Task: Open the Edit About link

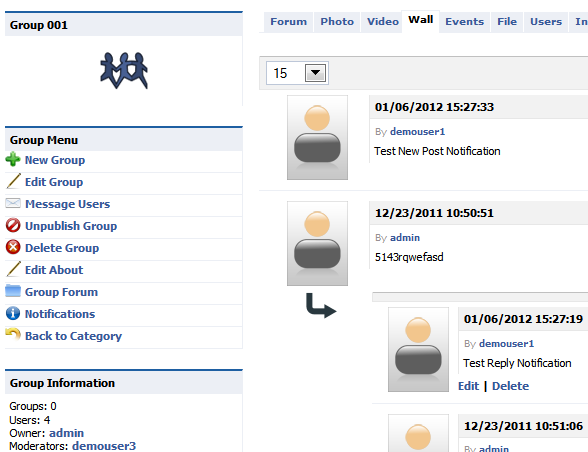Action: [x=54, y=270]
